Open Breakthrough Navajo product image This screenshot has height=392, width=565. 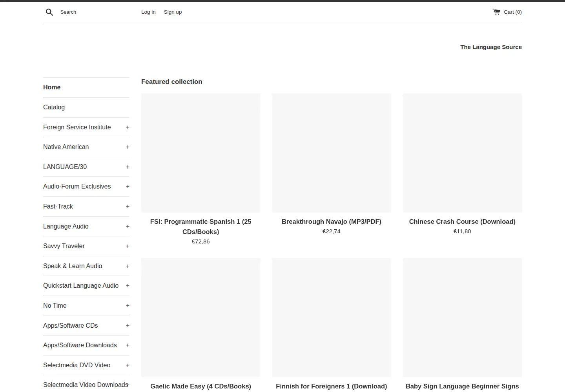point(332,153)
